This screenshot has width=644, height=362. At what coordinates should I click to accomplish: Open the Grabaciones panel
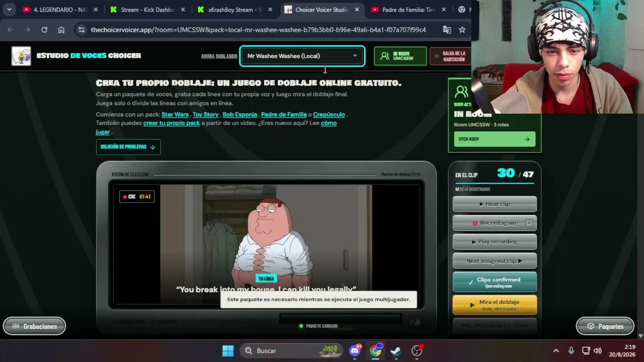pos(34,326)
